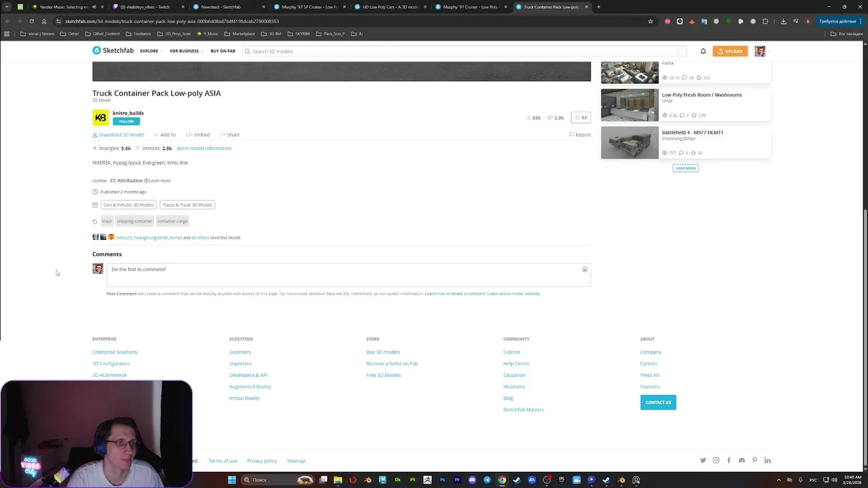Click Download 3D Model link
The height and width of the screenshot is (488, 868).
point(118,135)
